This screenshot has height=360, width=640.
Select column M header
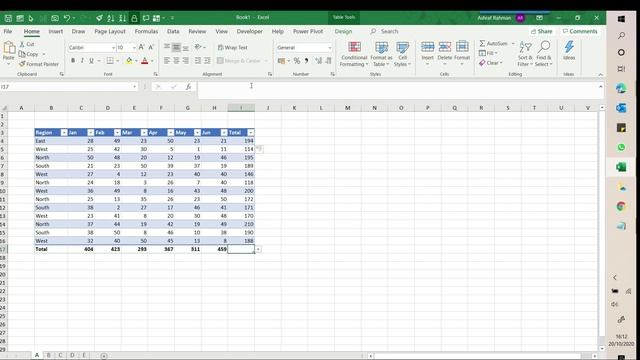[347, 108]
